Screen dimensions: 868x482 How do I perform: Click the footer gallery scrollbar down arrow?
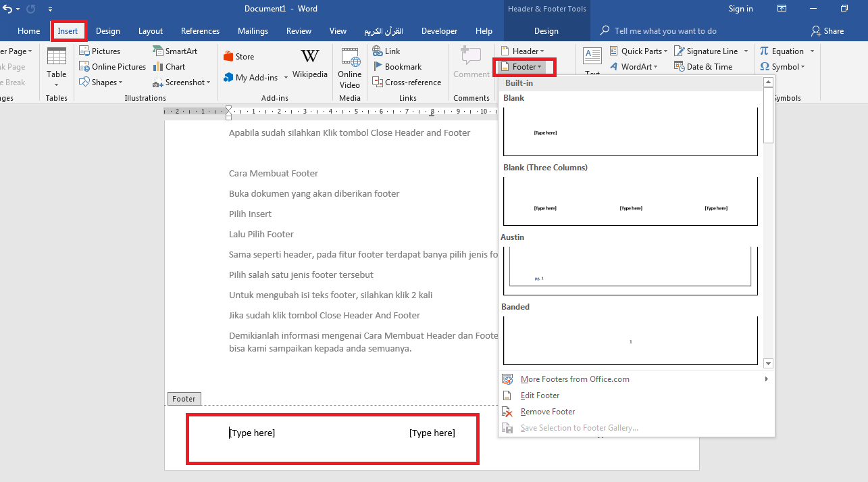[x=768, y=363]
